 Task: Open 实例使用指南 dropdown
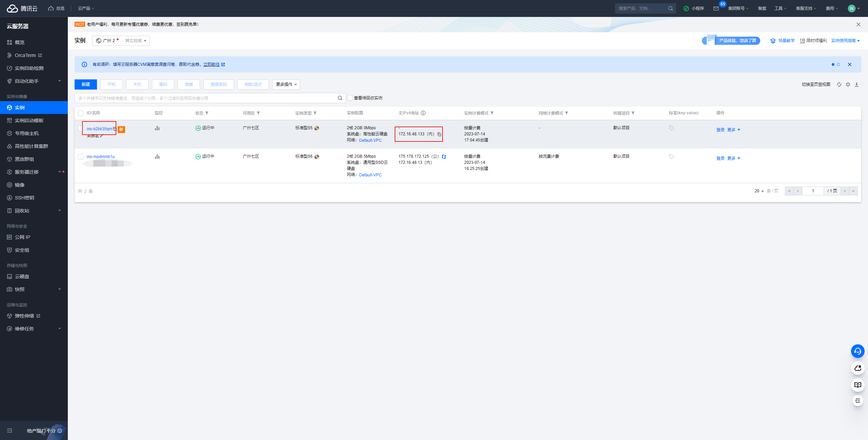click(846, 41)
